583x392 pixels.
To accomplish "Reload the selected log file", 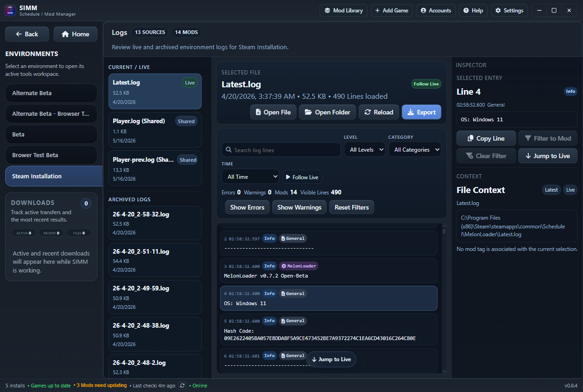I will point(379,112).
